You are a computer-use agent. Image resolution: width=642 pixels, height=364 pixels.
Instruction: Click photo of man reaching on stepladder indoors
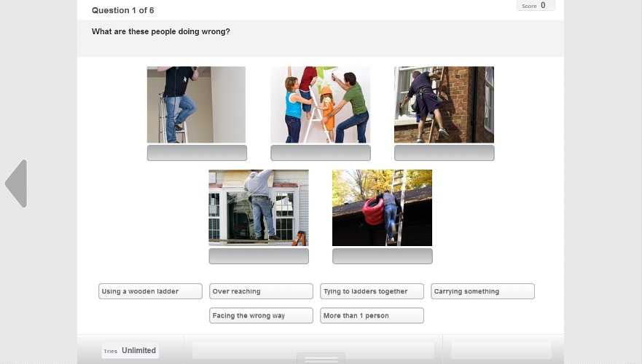click(x=197, y=105)
